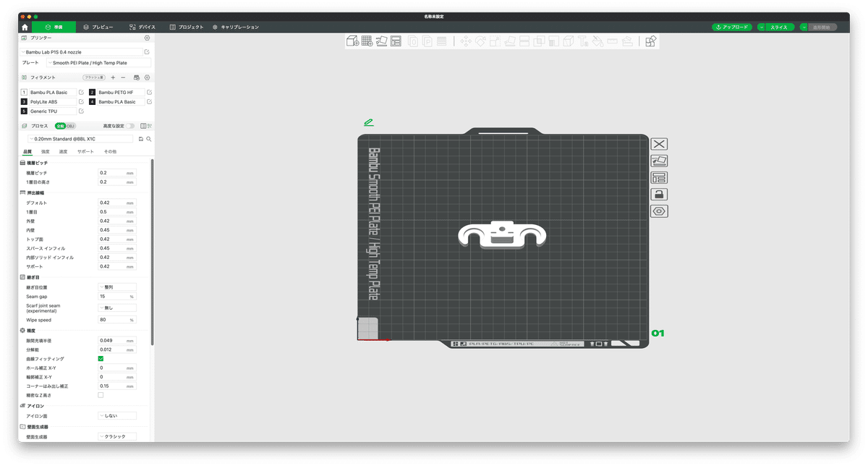The width and height of the screenshot is (868, 466).
Task: Select the Move tool in top toolbar
Action: coord(466,41)
